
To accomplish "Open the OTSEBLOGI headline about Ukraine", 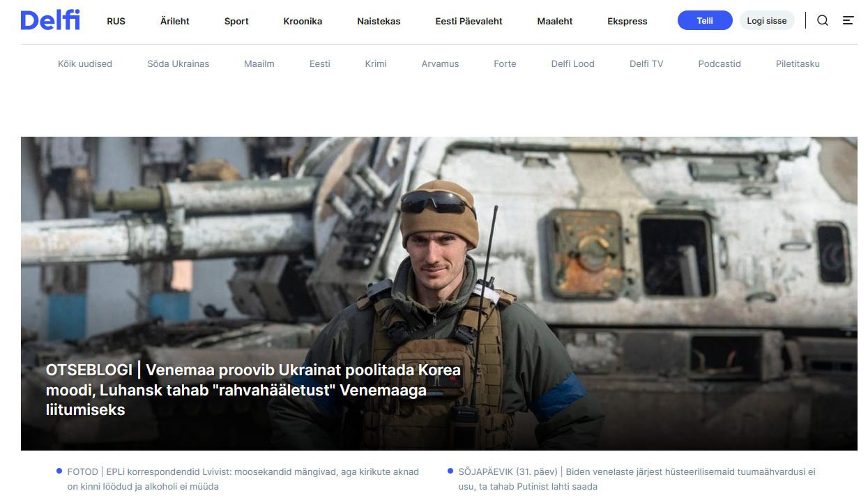I will coord(253,390).
